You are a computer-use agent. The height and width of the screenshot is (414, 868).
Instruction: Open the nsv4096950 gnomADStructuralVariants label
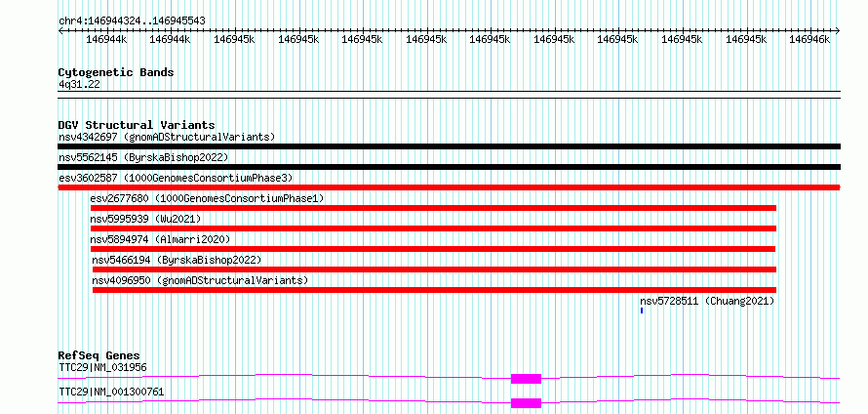tap(200, 280)
